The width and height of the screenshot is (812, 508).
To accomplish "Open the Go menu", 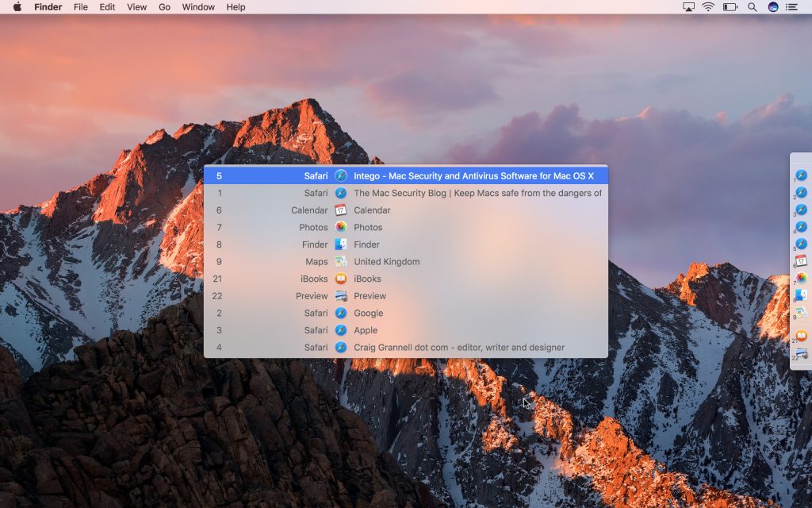I will (164, 7).
